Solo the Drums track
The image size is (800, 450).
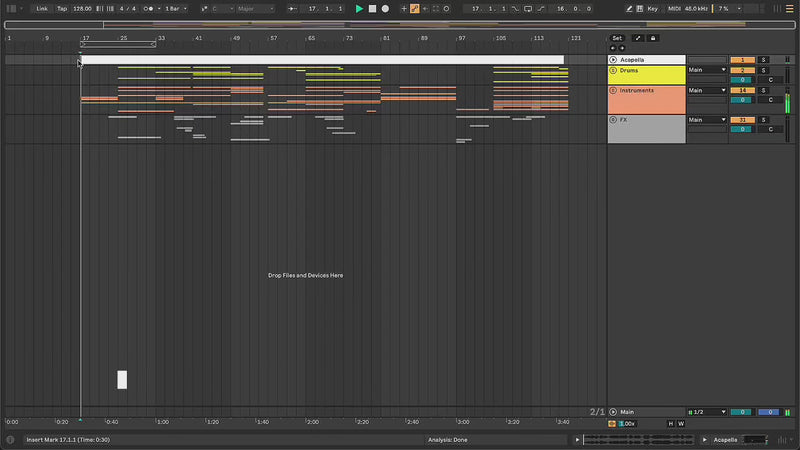pos(763,70)
